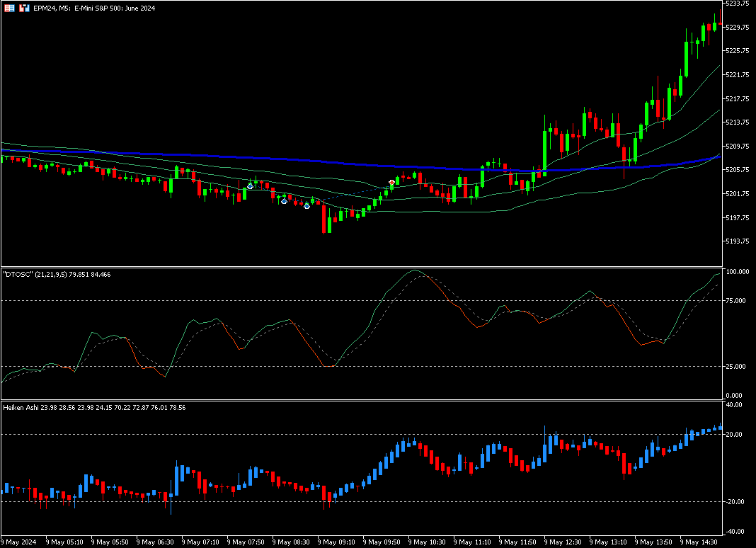Click the 5201.75 price axis label
The image size is (756, 548).
(737, 194)
